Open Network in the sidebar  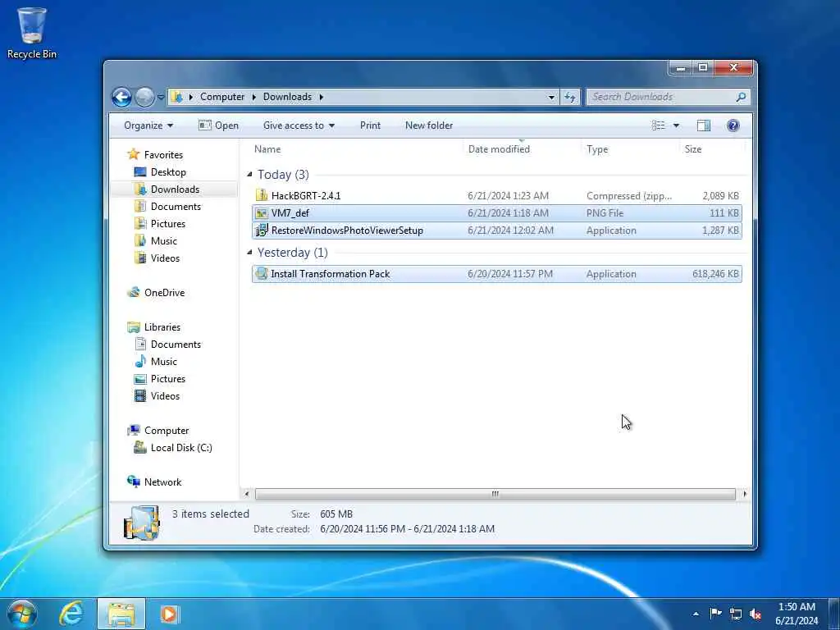pos(162,482)
